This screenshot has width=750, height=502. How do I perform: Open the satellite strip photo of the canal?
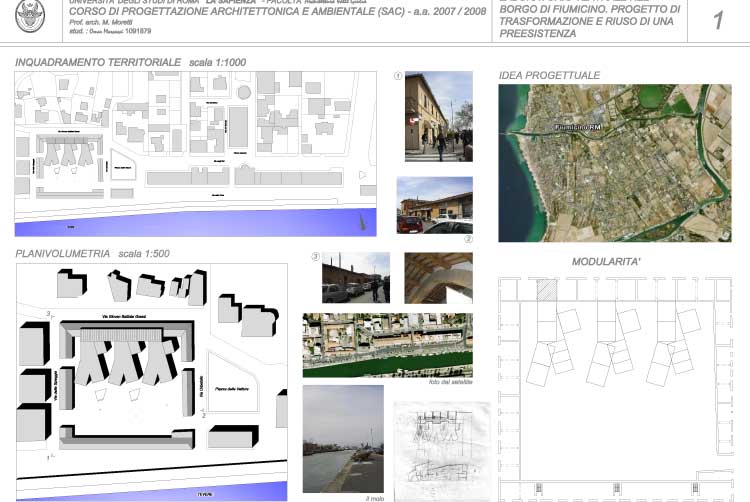[388, 345]
